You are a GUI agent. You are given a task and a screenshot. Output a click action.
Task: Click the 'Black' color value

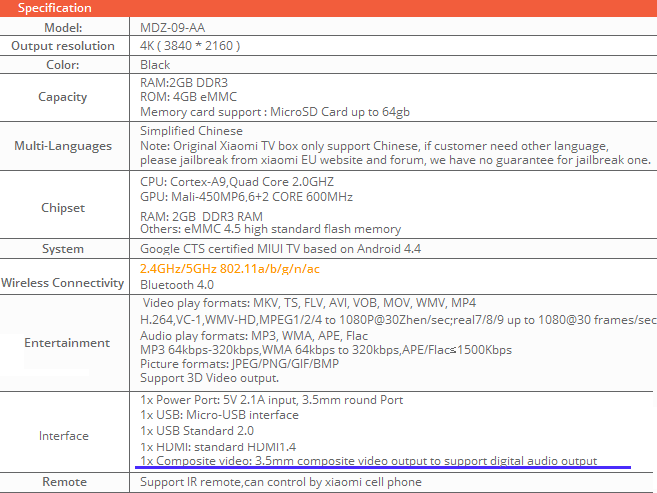pyautogui.click(x=155, y=65)
